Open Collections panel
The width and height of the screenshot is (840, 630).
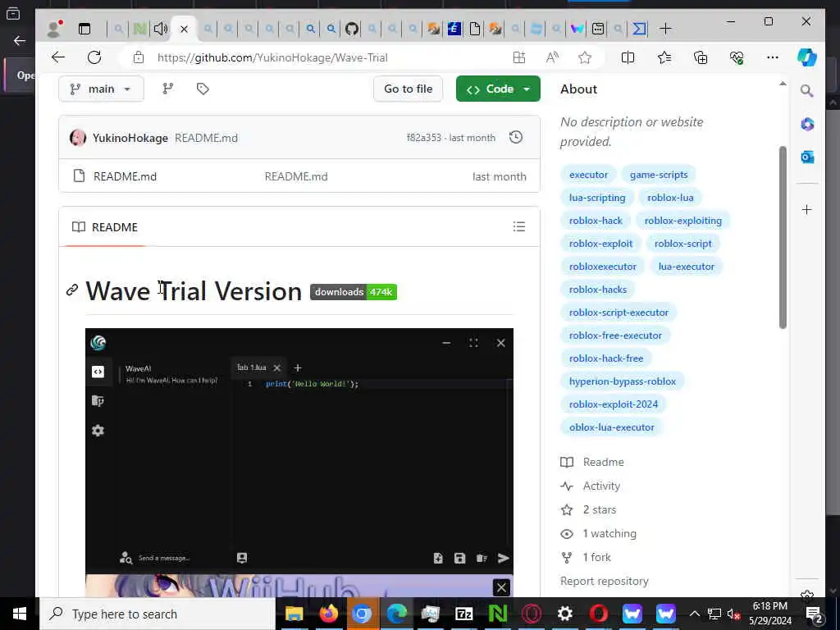tap(701, 57)
